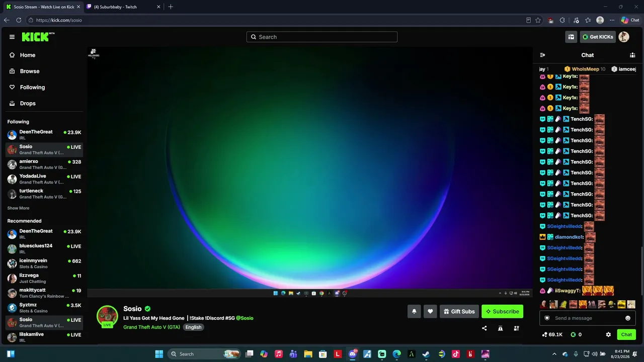Refresh the browser page
The height and width of the screenshot is (362, 644).
click(x=19, y=20)
